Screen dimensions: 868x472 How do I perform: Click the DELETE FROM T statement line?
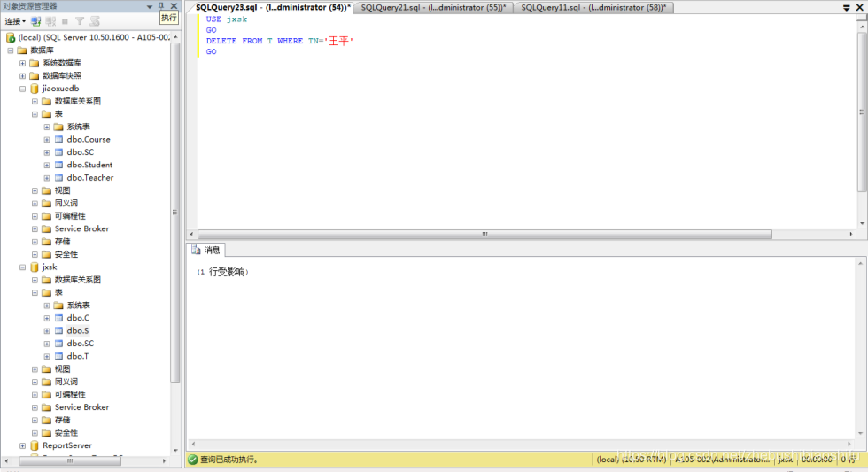pyautogui.click(x=280, y=41)
